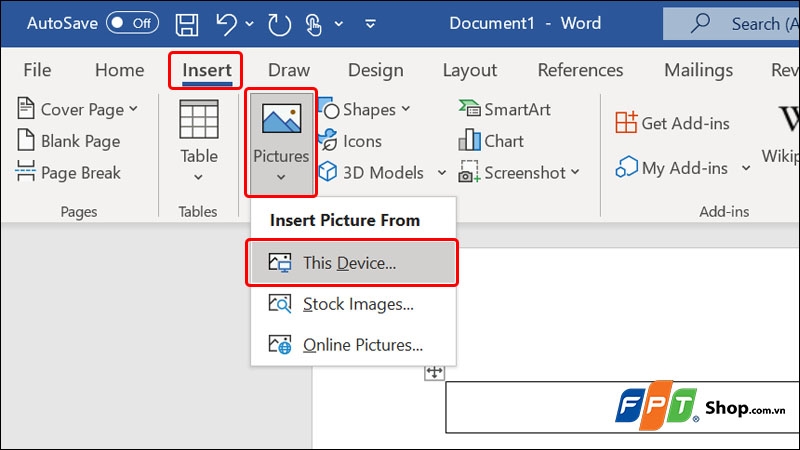The height and width of the screenshot is (450, 800).
Task: Open the Cover Page dropdown
Action: pyautogui.click(x=78, y=110)
